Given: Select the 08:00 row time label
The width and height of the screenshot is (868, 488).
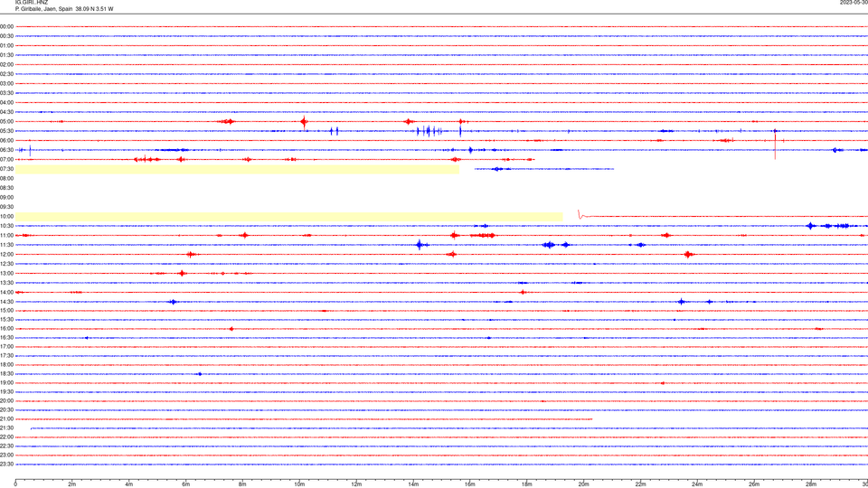Looking at the screenshot, I should point(6,178).
